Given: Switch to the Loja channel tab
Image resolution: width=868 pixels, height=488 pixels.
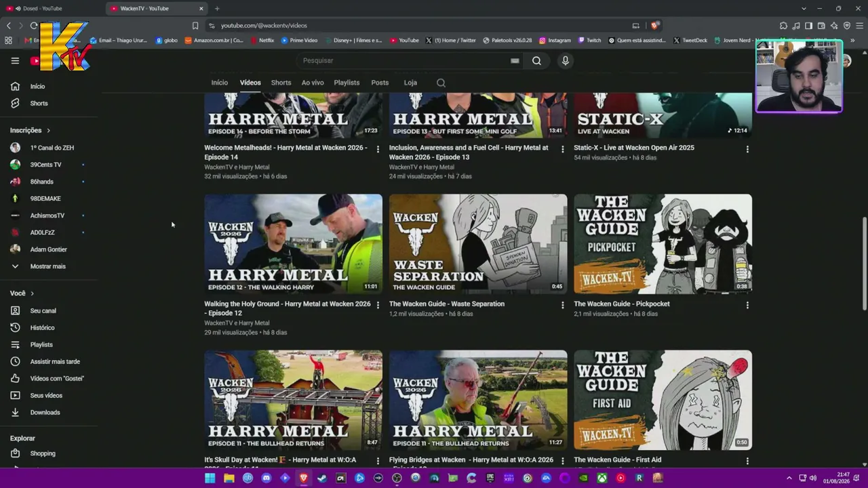Looking at the screenshot, I should coord(410,83).
